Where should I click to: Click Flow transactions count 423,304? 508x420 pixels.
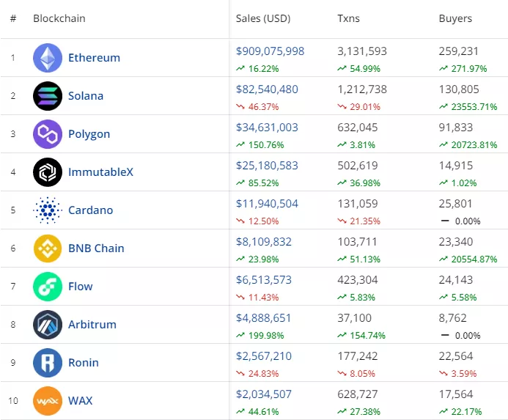click(358, 280)
